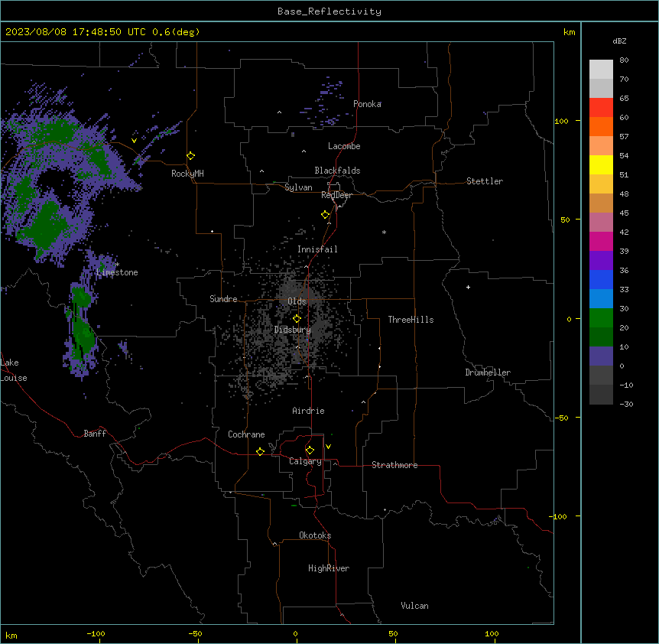The width and height of the screenshot is (659, 644).
Task: Click the 80 value on the dBZ scale
Action: click(x=624, y=60)
